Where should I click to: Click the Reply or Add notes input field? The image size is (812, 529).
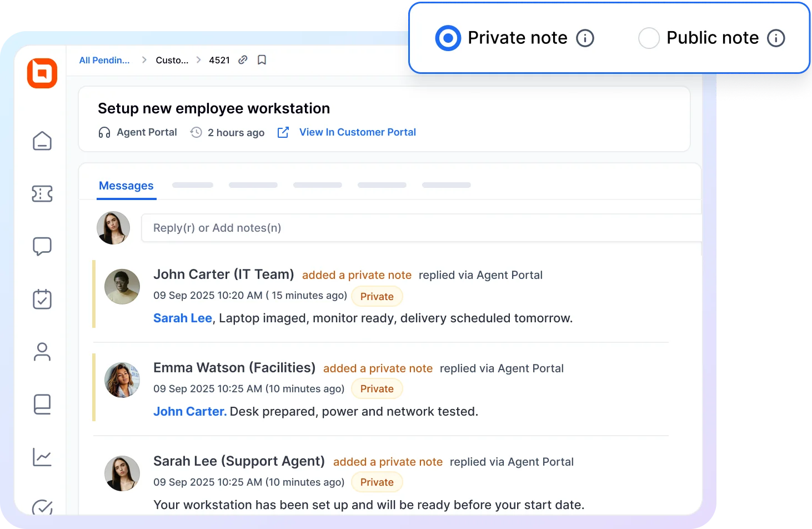(389, 228)
